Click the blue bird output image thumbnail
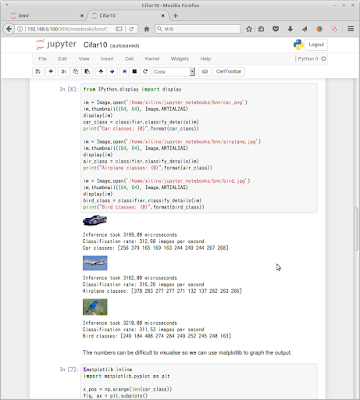Screen dimensions: 360x400 pyautogui.click(x=95, y=307)
